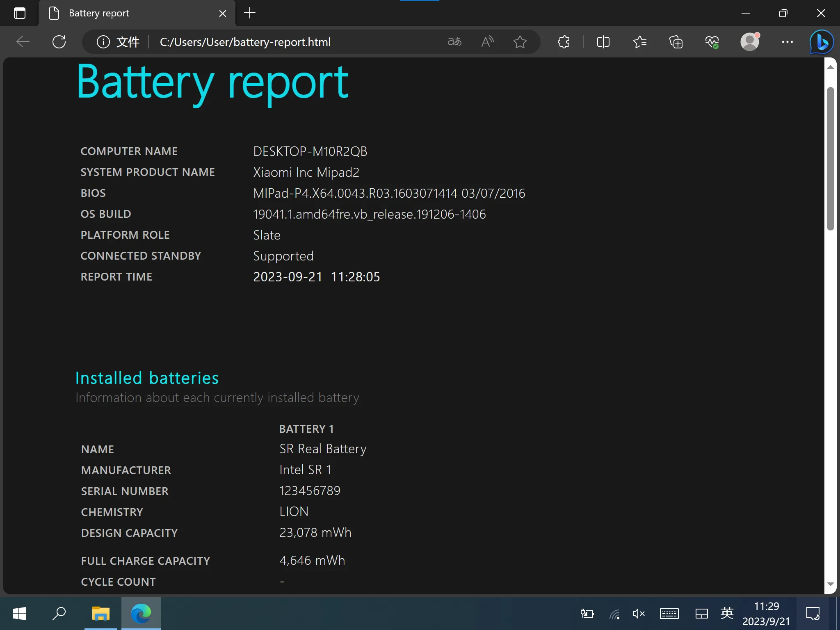
Task: Click the BIOS version value
Action: pos(389,193)
